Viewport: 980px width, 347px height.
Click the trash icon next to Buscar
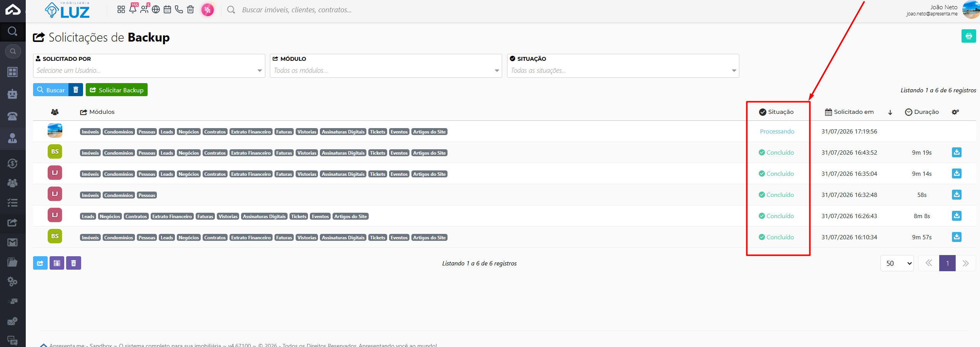point(76,90)
